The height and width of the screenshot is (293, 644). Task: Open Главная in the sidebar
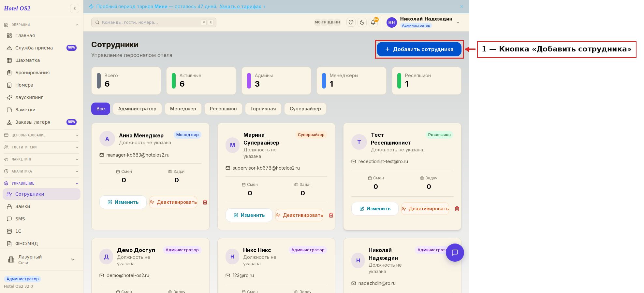41,35
